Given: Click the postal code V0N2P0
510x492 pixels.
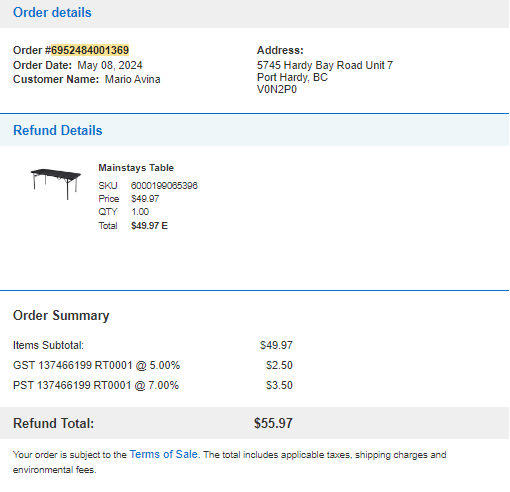Looking at the screenshot, I should 277,89.
